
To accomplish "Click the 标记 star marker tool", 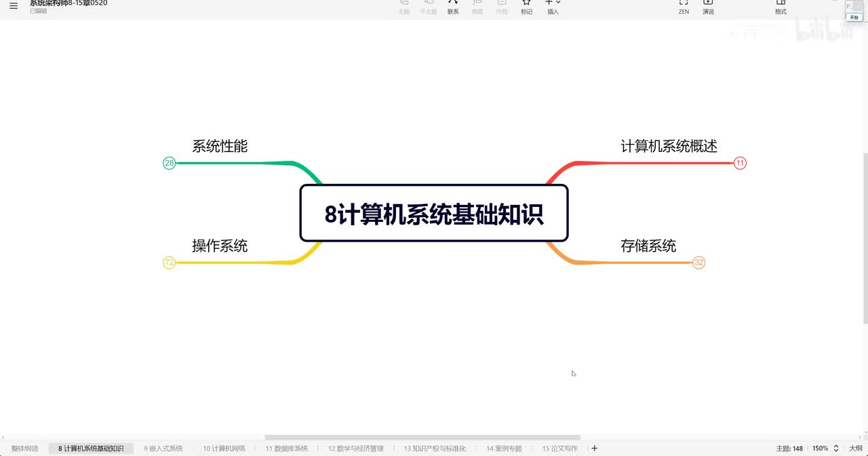I will [526, 7].
